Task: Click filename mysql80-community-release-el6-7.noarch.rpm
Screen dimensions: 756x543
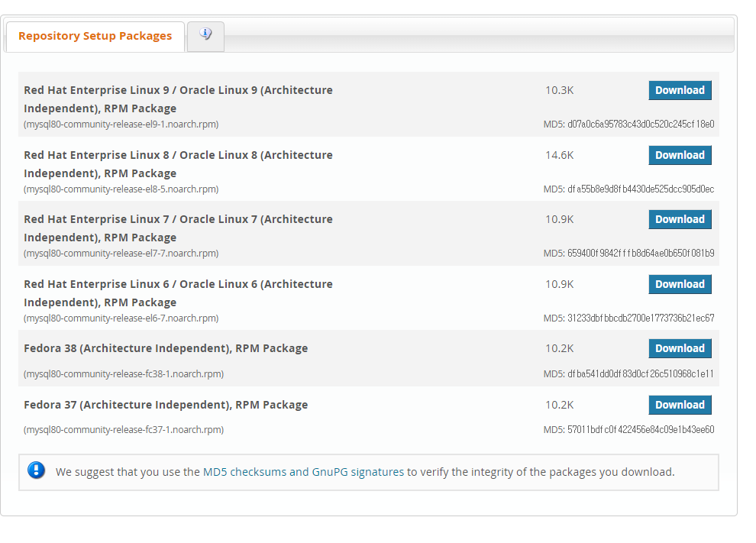Action: (x=121, y=318)
